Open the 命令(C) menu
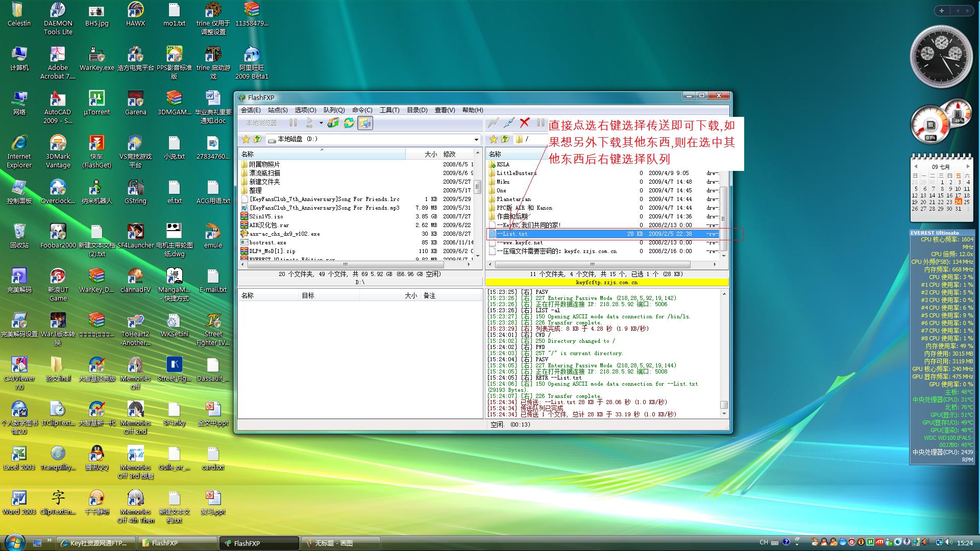 (362, 110)
